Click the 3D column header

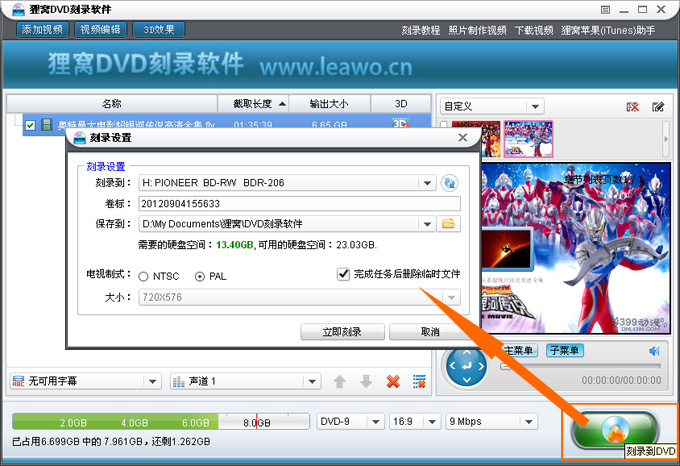[401, 104]
